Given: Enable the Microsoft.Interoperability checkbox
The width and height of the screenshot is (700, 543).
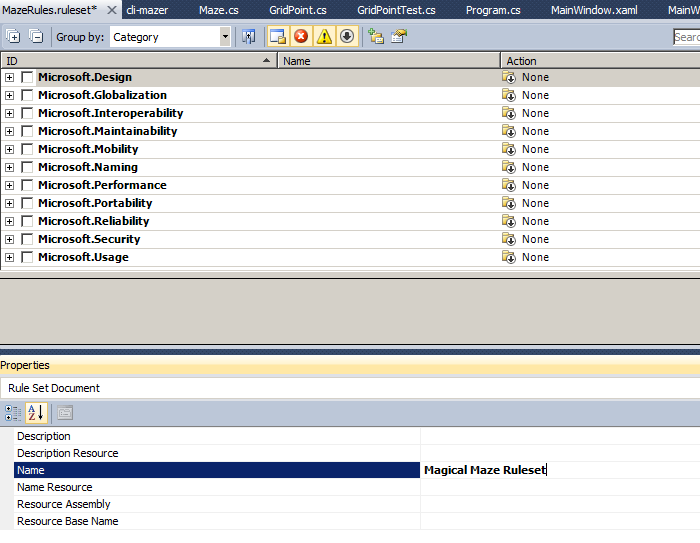Looking at the screenshot, I should (27, 113).
